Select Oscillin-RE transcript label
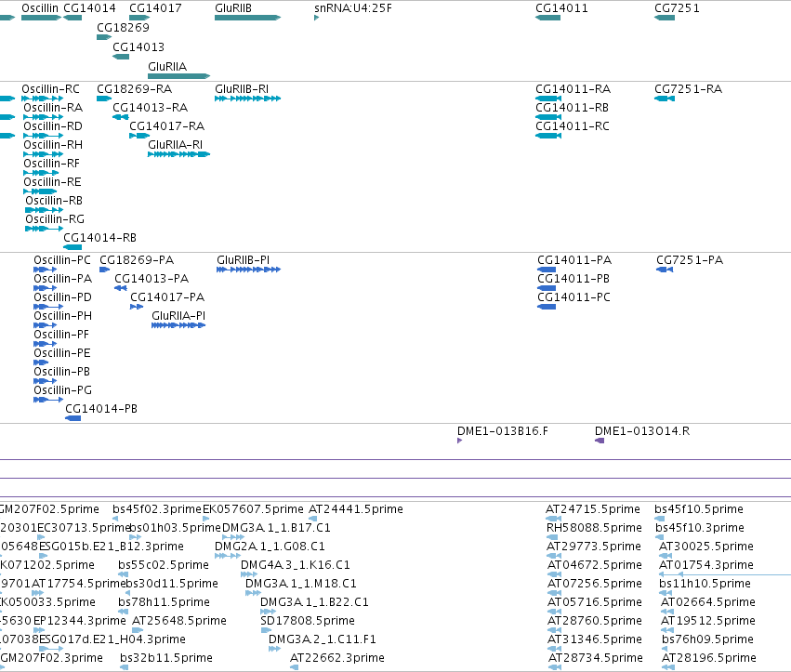The image size is (791, 672). [52, 181]
